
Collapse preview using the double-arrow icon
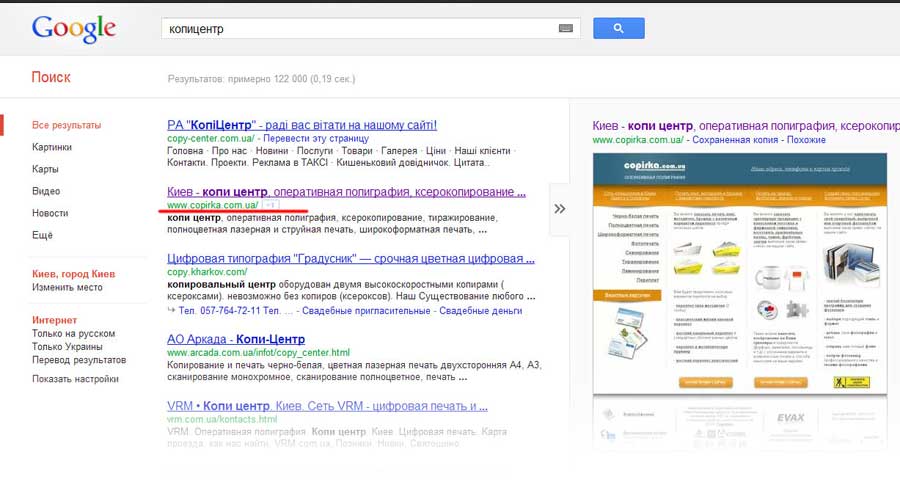[560, 209]
